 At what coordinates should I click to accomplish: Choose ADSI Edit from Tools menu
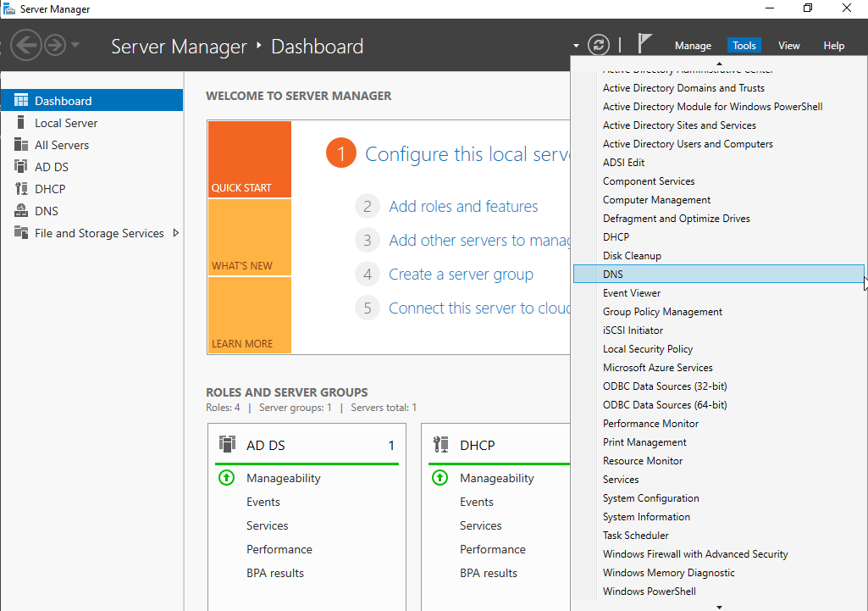[x=719, y=163]
